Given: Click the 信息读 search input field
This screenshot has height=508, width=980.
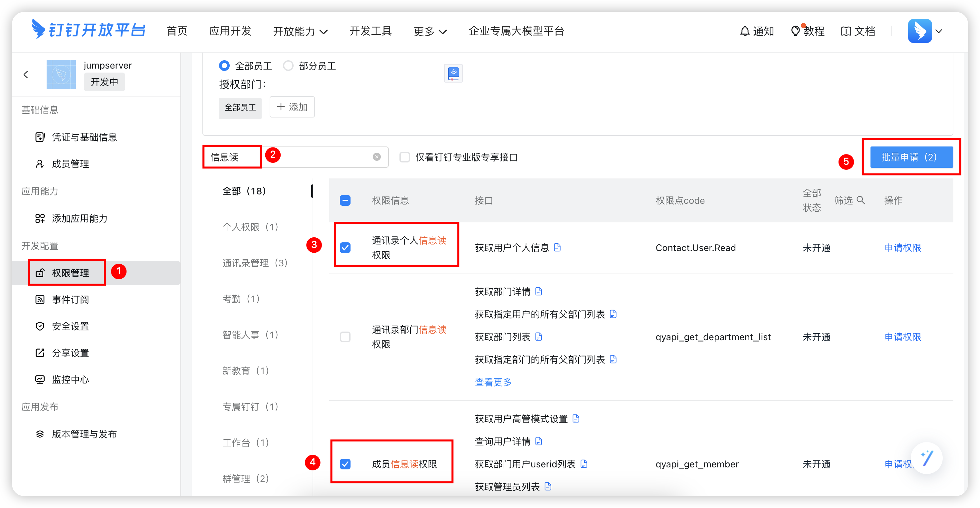Looking at the screenshot, I should pyautogui.click(x=295, y=157).
